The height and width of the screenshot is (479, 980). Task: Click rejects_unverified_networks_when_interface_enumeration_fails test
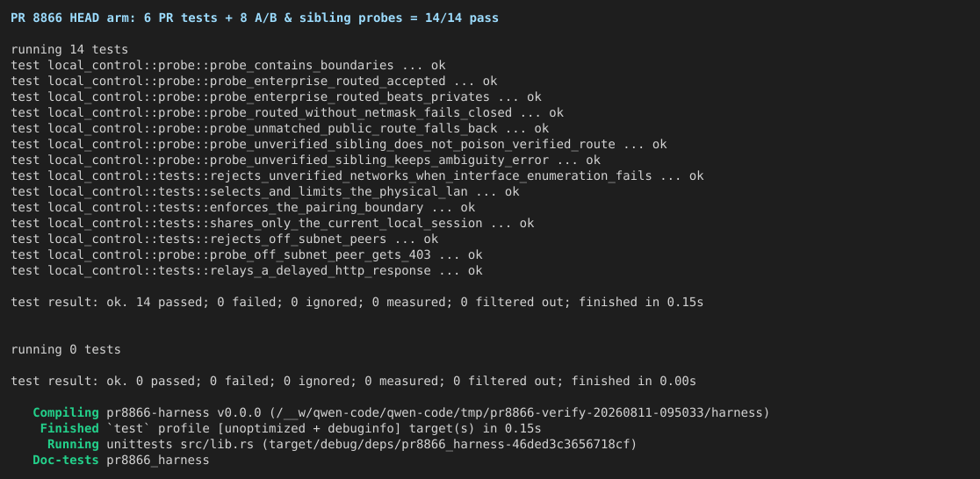(x=357, y=176)
